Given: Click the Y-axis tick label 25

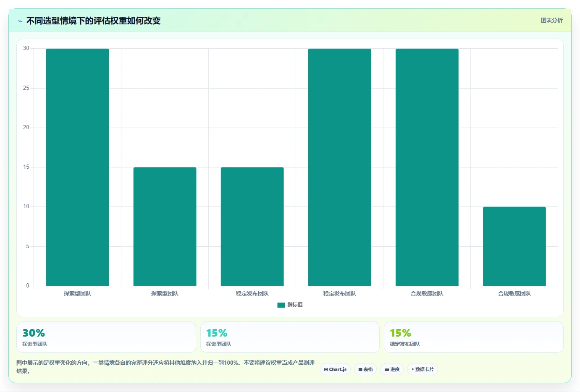Looking at the screenshot, I should coord(26,88).
